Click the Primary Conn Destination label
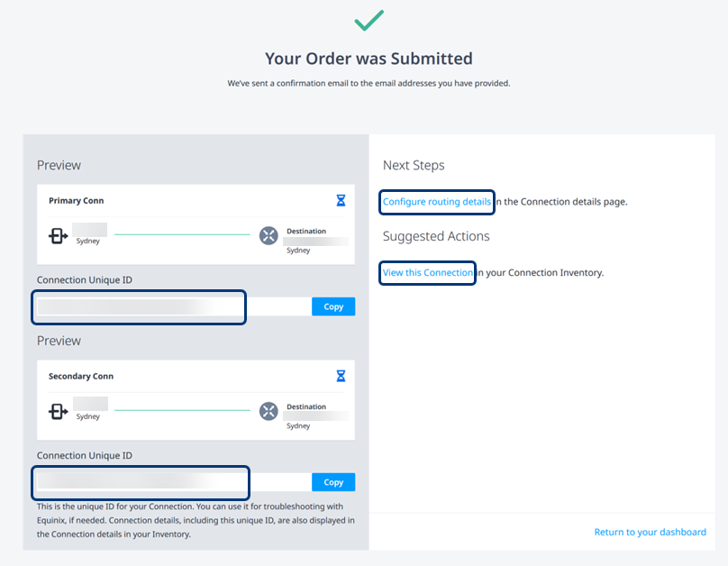This screenshot has height=566, width=728. tap(306, 231)
